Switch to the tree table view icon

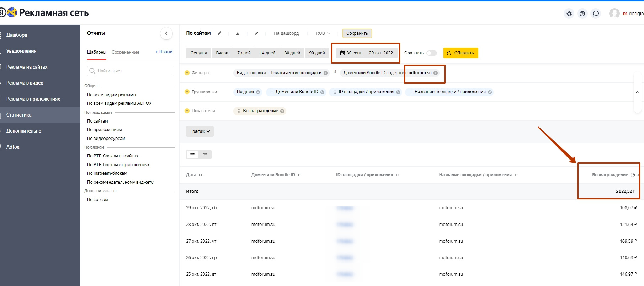coord(205,155)
